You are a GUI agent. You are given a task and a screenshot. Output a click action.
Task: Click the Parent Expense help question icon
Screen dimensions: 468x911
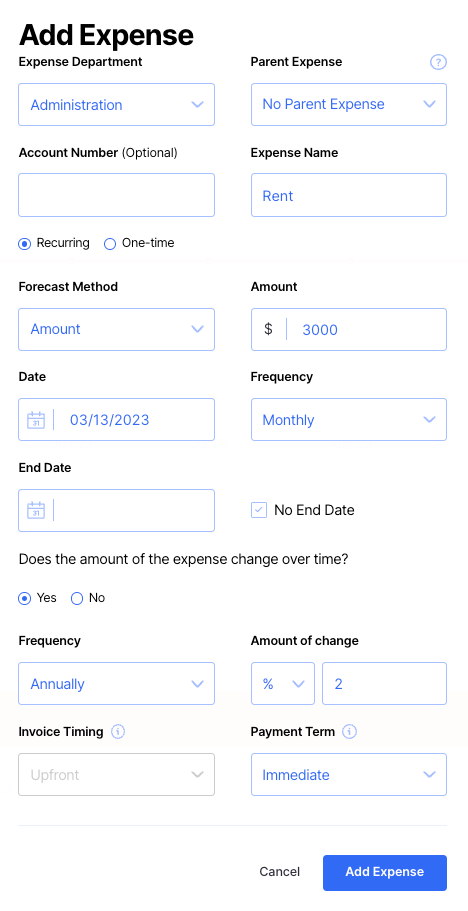(438, 62)
